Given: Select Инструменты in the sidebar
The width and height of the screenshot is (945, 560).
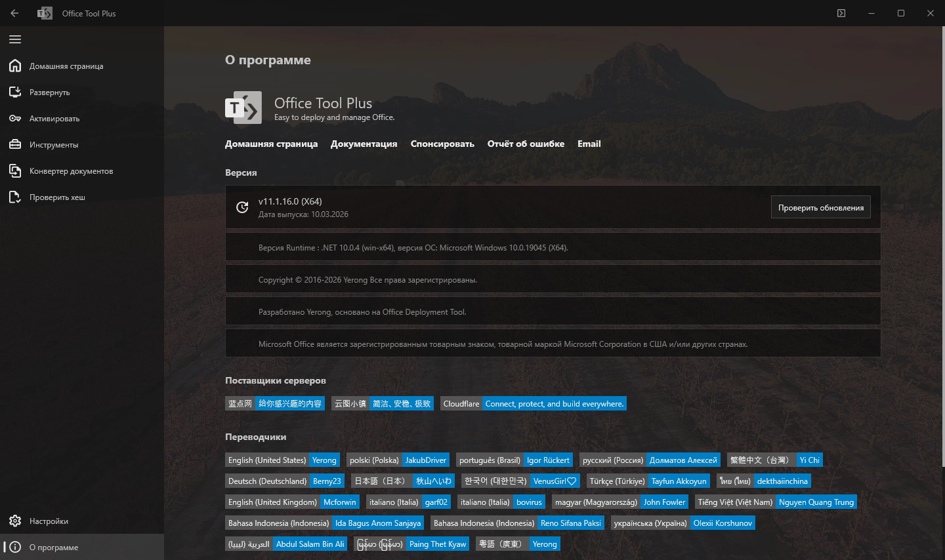Looking at the screenshot, I should pyautogui.click(x=82, y=144).
